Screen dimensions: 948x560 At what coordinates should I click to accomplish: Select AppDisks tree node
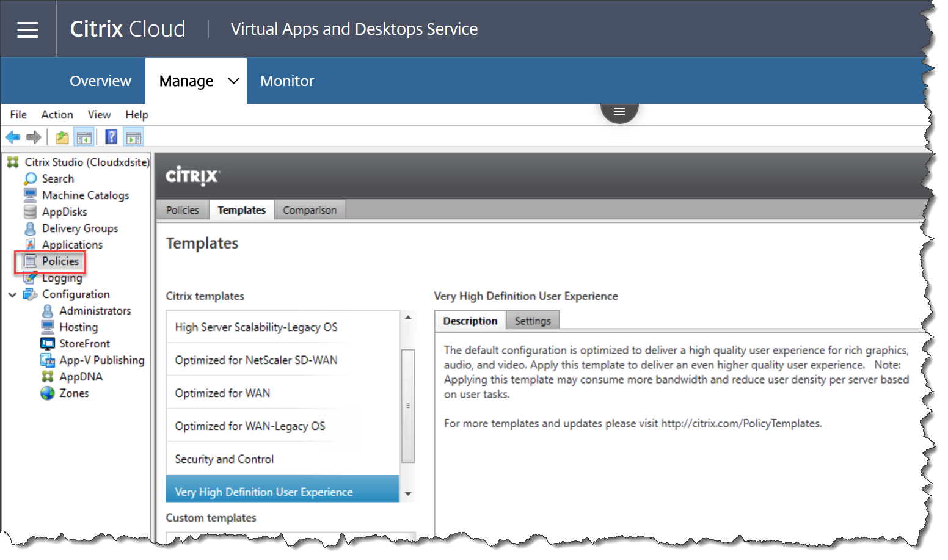pos(65,212)
